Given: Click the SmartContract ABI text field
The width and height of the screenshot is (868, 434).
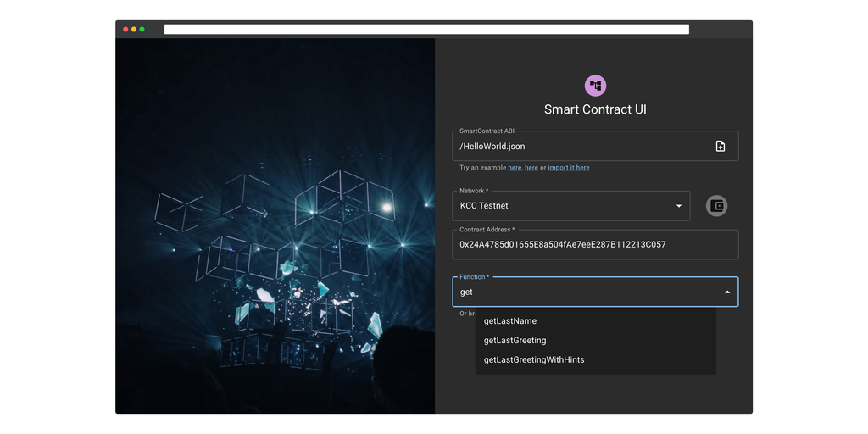Looking at the screenshot, I should [x=581, y=147].
